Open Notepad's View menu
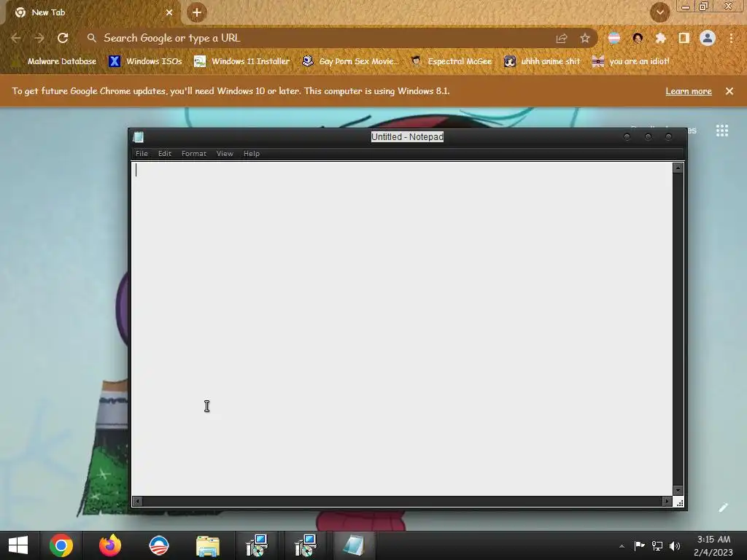The image size is (747, 560). point(225,153)
